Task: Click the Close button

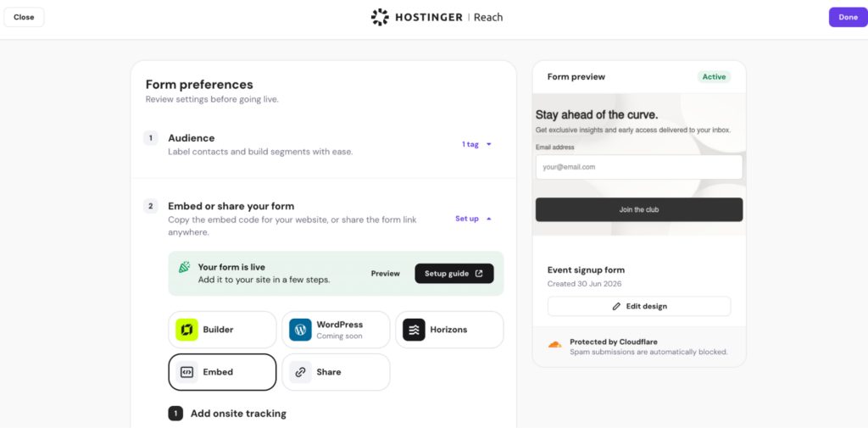Action: tap(24, 17)
